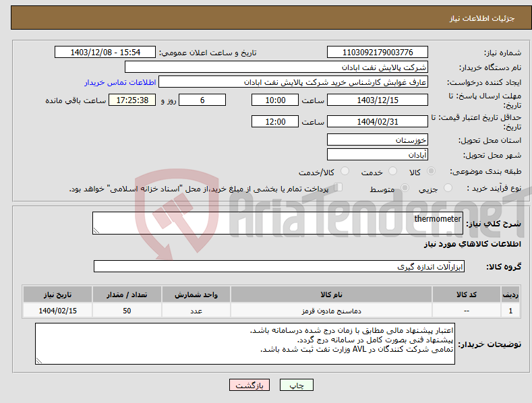Viewport: 532px width, 403px height.
Task: Select the کالا radio button
Action: (431, 171)
